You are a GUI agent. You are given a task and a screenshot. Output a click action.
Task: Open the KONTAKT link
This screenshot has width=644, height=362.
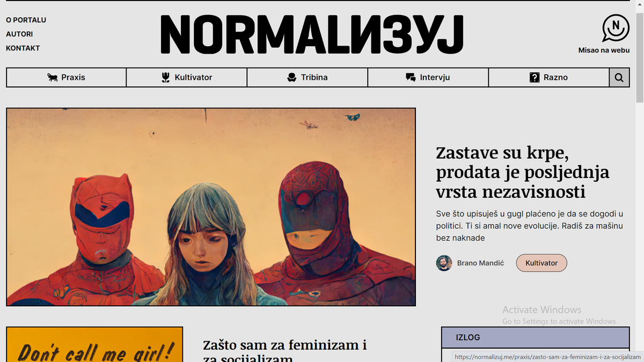(23, 48)
